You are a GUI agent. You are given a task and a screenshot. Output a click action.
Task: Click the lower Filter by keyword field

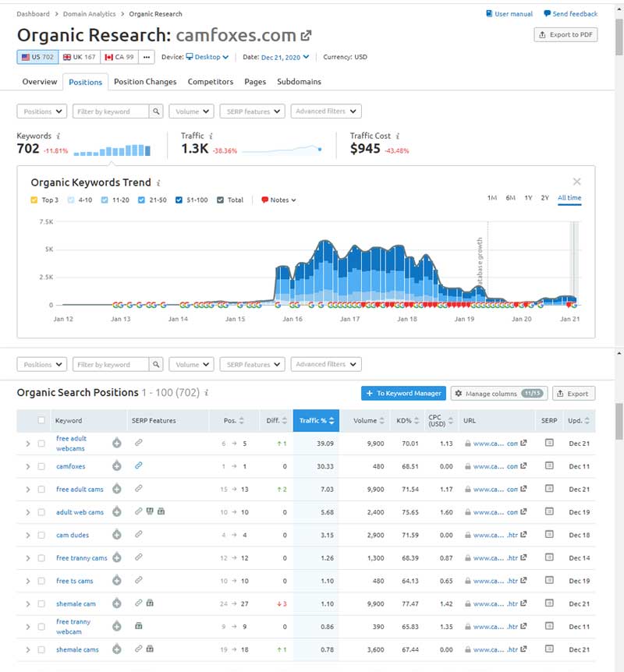[x=111, y=364]
